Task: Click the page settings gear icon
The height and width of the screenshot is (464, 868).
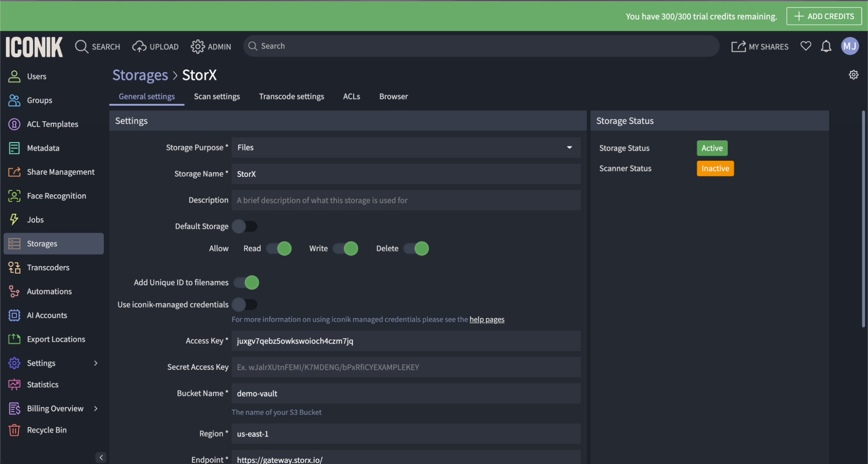Action: pyautogui.click(x=853, y=75)
